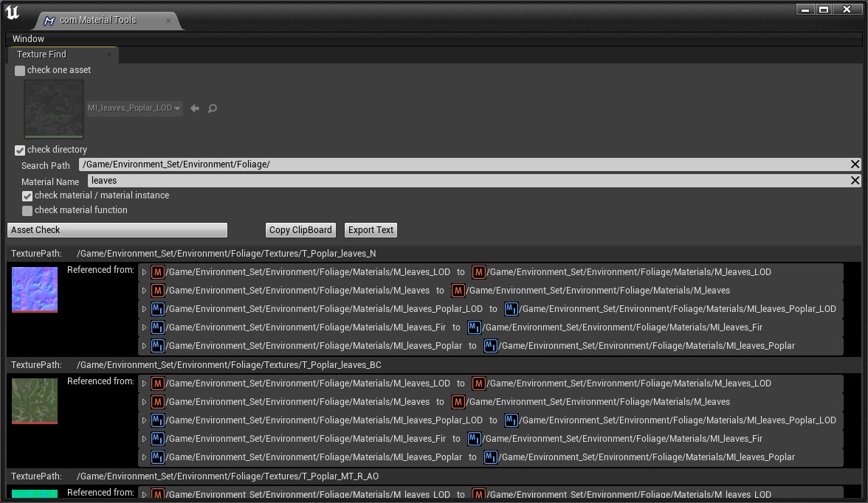868x503 pixels.
Task: Select the Texture Find tab
Action: pos(42,55)
